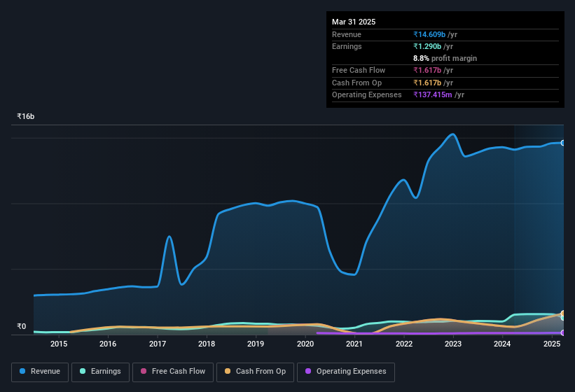Click the Earnings label in the tooltip

tap(347, 46)
